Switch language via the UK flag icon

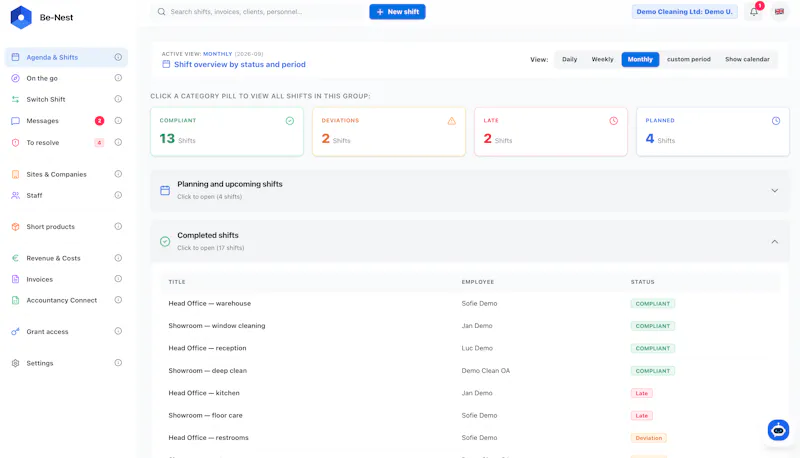(779, 11)
